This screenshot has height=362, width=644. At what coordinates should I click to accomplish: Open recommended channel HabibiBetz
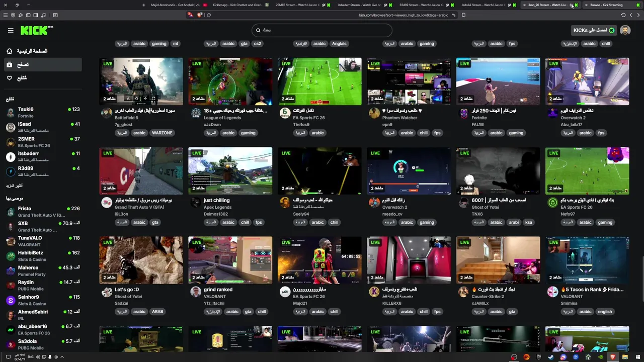coord(43,256)
